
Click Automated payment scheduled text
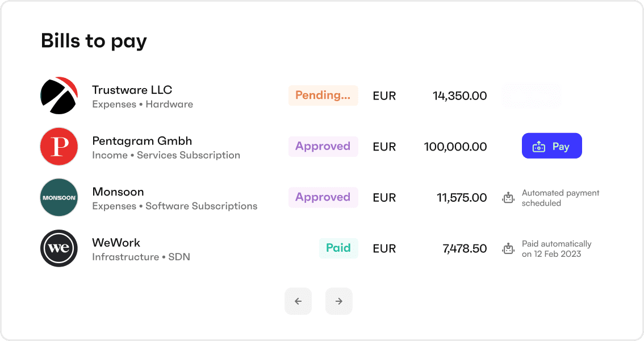coord(560,198)
